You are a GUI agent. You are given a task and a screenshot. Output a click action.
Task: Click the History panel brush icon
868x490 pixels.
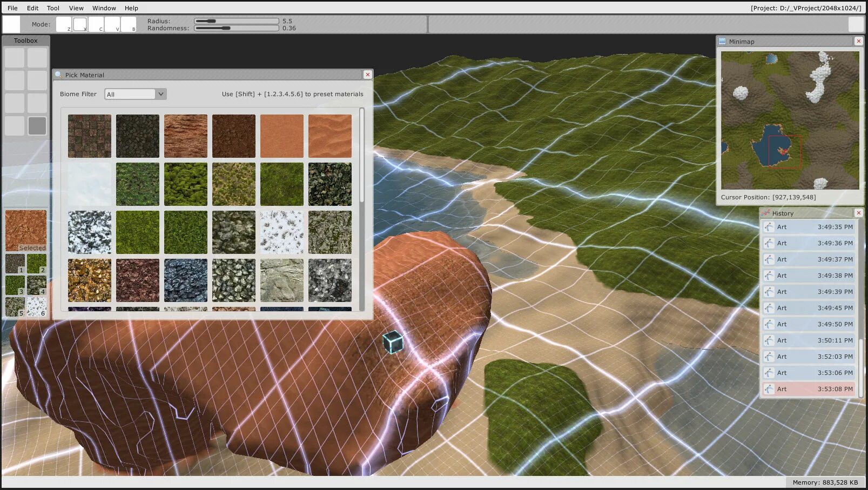[x=766, y=213]
